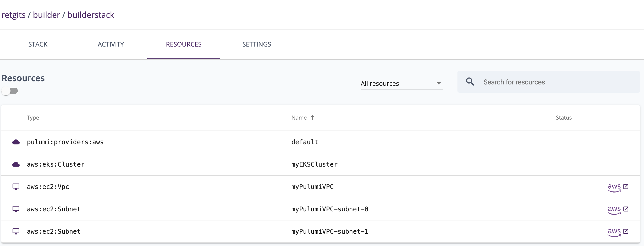Sort by the Type column header

click(x=33, y=118)
